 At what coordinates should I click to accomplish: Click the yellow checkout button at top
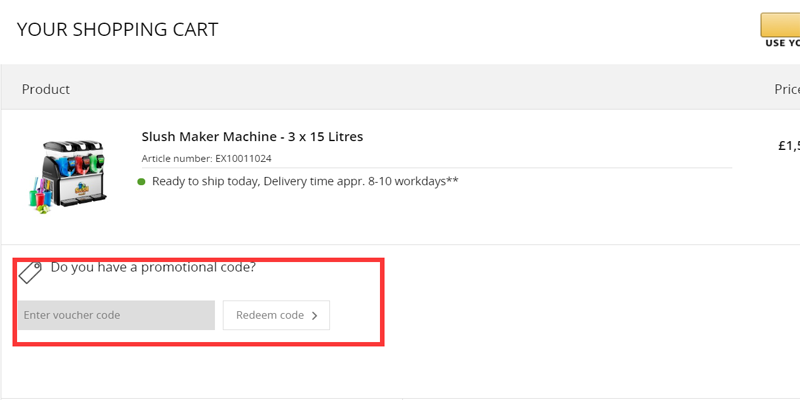pos(781,24)
